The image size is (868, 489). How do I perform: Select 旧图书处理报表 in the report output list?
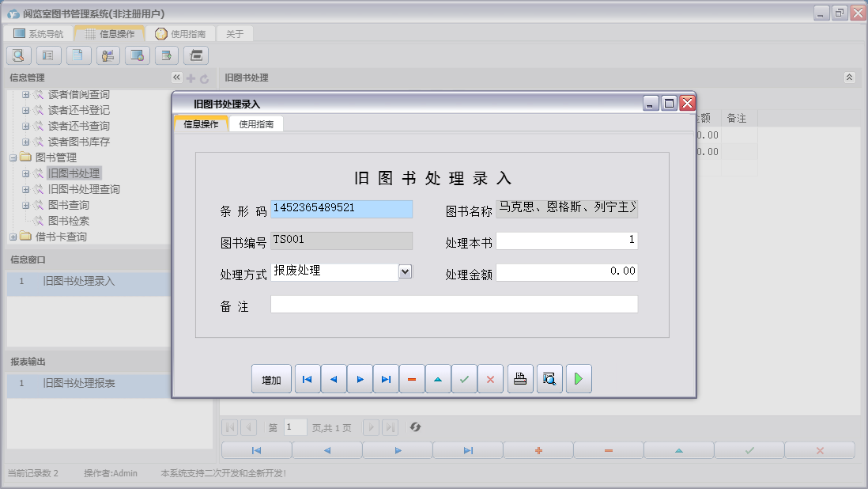[79, 383]
